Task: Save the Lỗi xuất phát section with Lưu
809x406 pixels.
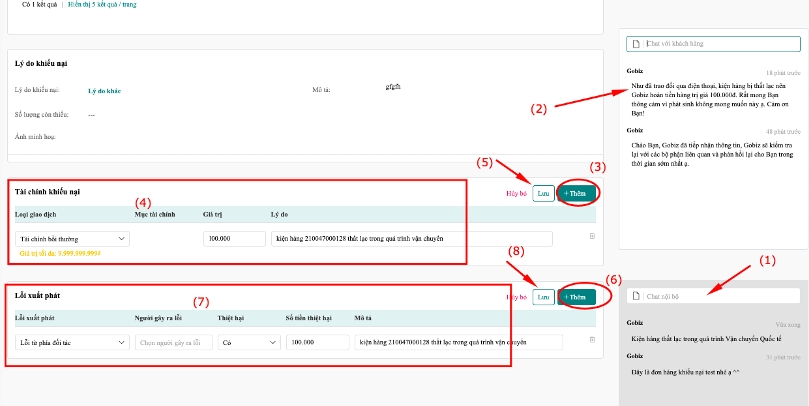Action: pos(543,297)
